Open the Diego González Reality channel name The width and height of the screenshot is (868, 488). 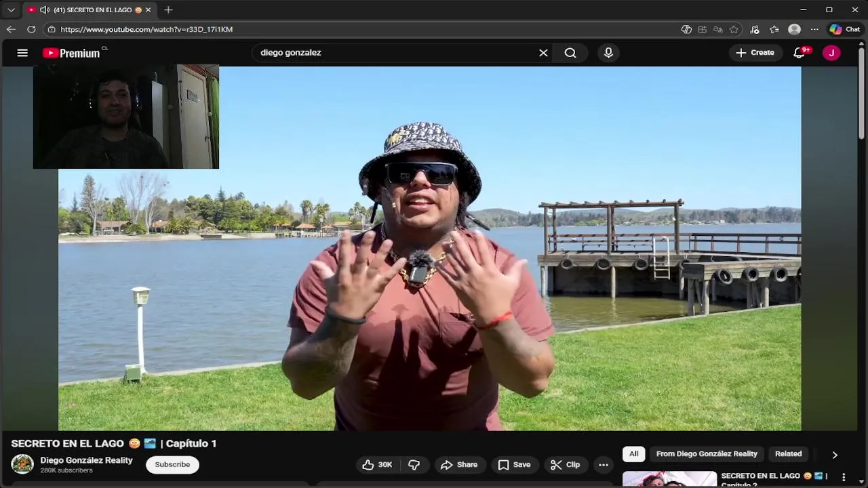[86, 460]
